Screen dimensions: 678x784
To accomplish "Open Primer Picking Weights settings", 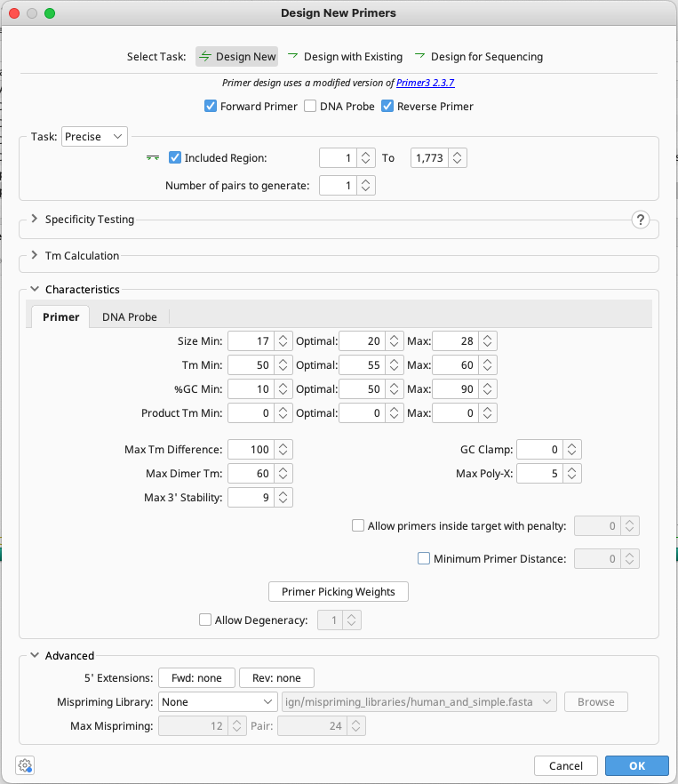I will coord(338,591).
